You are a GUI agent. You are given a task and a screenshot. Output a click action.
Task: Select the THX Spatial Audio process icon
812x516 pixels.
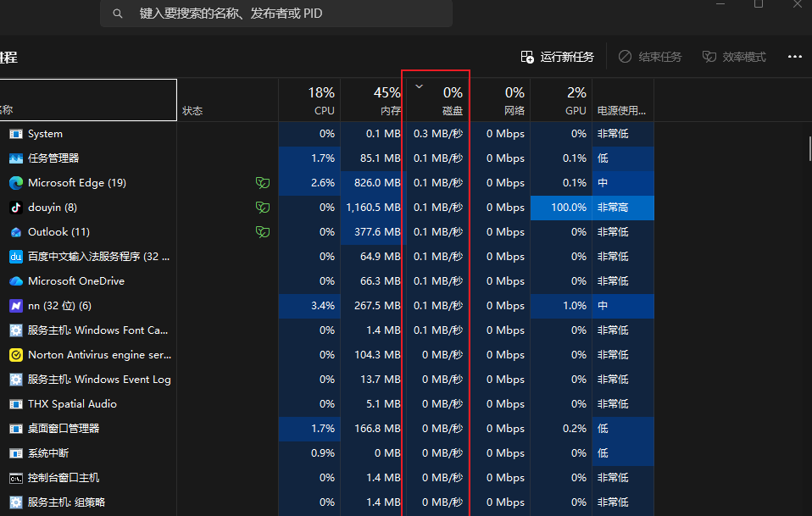click(x=15, y=403)
